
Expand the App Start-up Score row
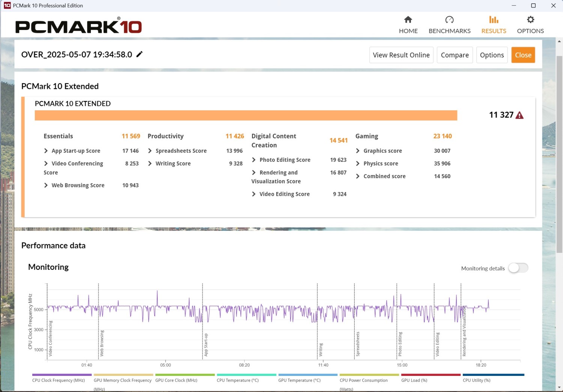[x=46, y=151]
